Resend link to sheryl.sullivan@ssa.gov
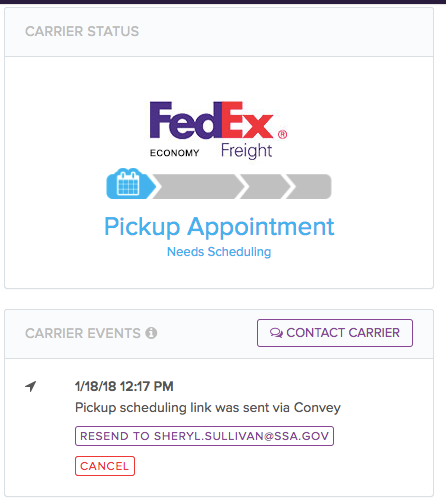This screenshot has height=503, width=446. 204,436
